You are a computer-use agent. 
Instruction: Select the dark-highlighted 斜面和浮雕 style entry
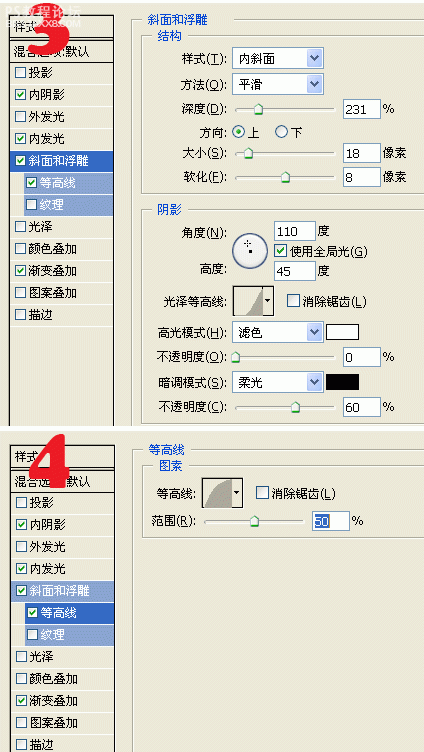click(x=61, y=161)
